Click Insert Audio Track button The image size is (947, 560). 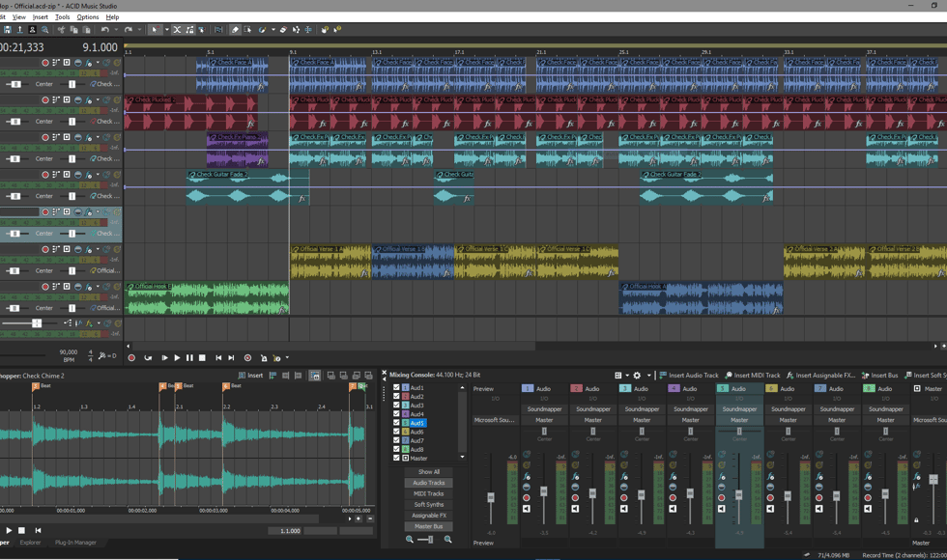click(x=688, y=376)
